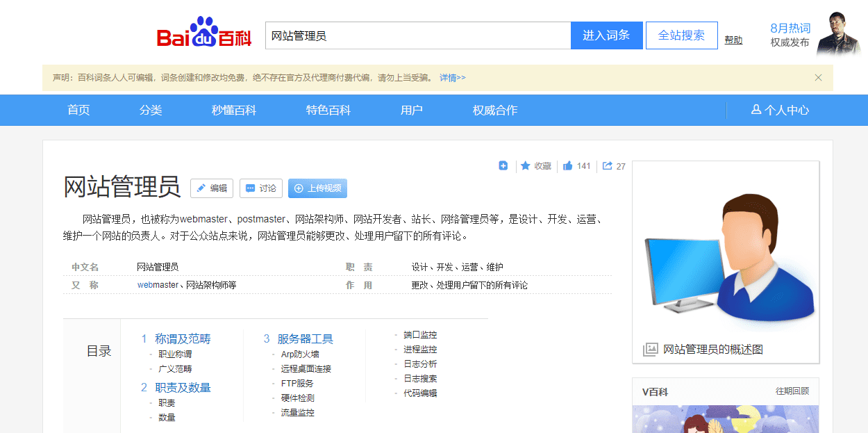The image size is (868, 433).
Task: Open the 用户 nav menu
Action: click(412, 110)
